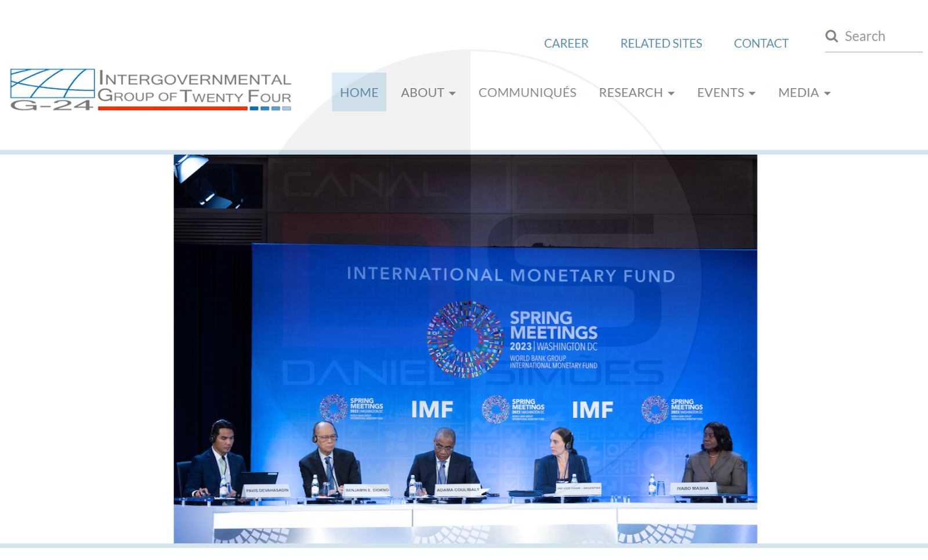Open the About menu
The width and height of the screenshot is (928, 560).
coord(428,93)
